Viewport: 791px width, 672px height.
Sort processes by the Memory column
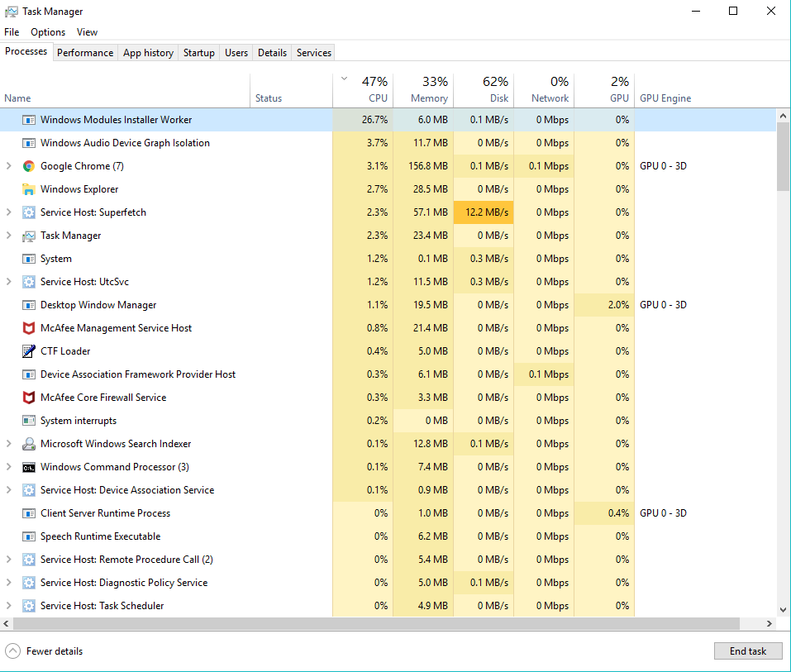[423, 90]
